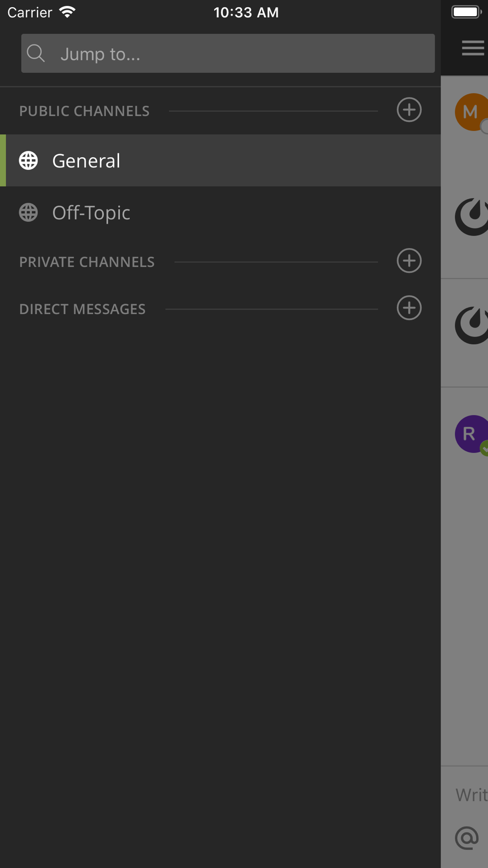The height and width of the screenshot is (868, 488).
Task: Tap the @ mention icon
Action: (467, 838)
